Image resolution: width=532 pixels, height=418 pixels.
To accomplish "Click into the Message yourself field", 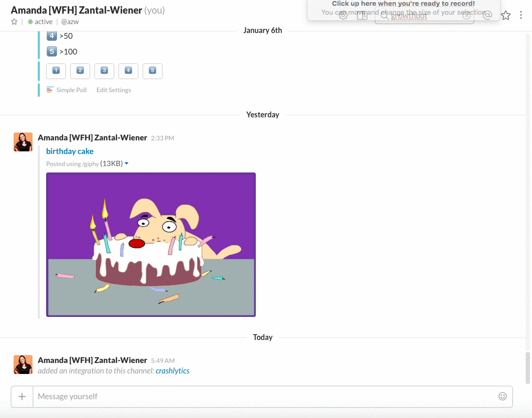I will tap(262, 397).
